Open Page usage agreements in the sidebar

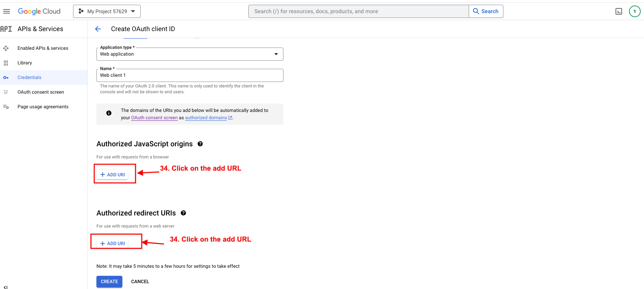click(x=43, y=107)
